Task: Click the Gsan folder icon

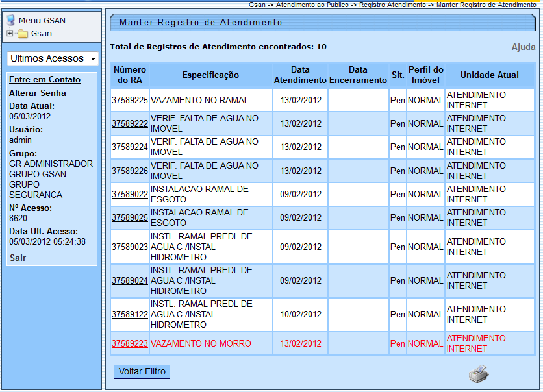Action: 23,34
